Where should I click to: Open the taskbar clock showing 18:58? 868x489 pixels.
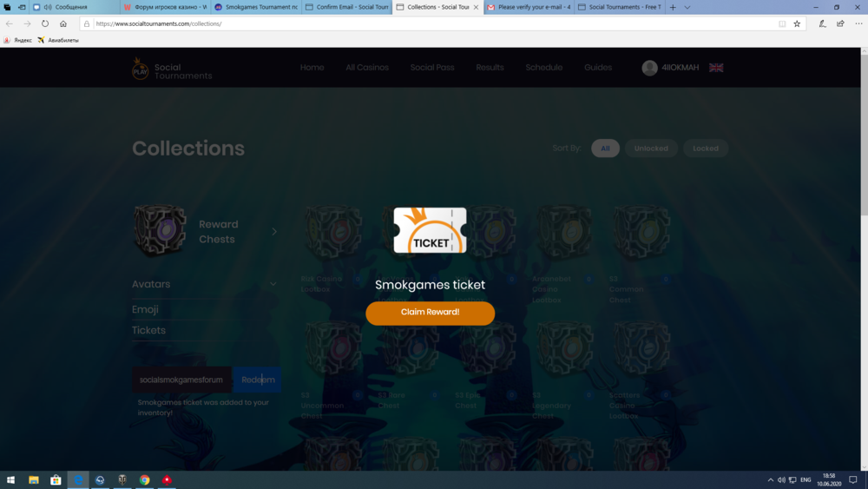click(829, 480)
